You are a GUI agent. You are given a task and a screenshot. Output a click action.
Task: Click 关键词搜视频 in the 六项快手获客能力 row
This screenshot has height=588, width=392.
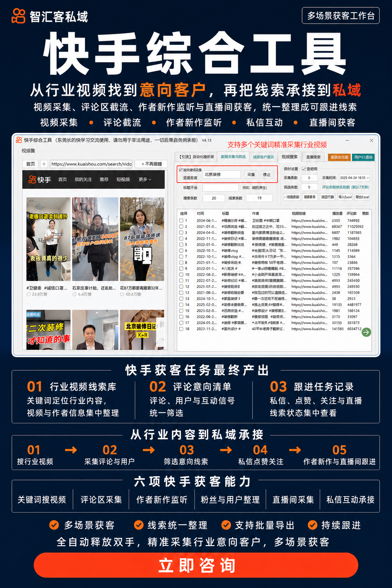(x=42, y=500)
